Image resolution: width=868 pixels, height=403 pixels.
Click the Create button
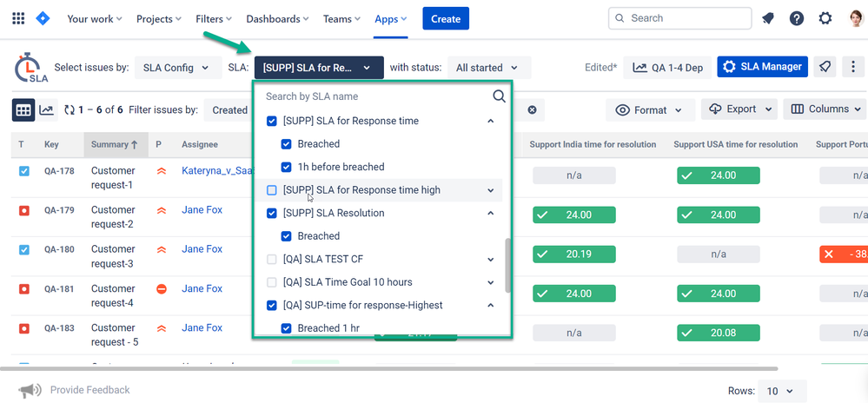(x=446, y=18)
